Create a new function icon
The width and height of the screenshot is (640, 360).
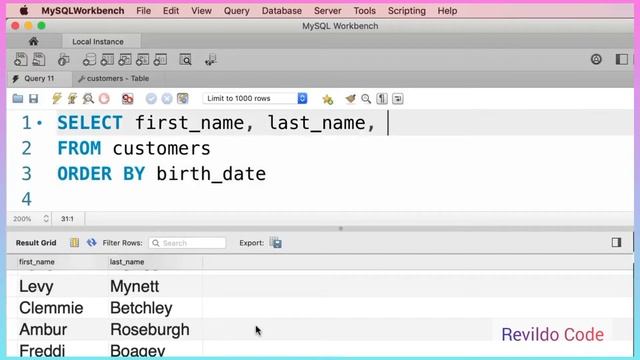[160, 60]
